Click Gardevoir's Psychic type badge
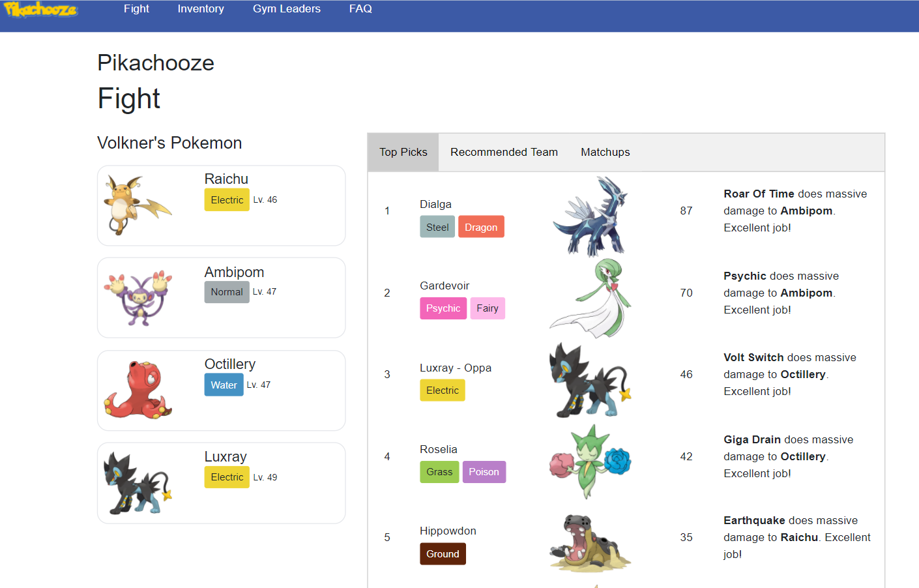 [443, 308]
